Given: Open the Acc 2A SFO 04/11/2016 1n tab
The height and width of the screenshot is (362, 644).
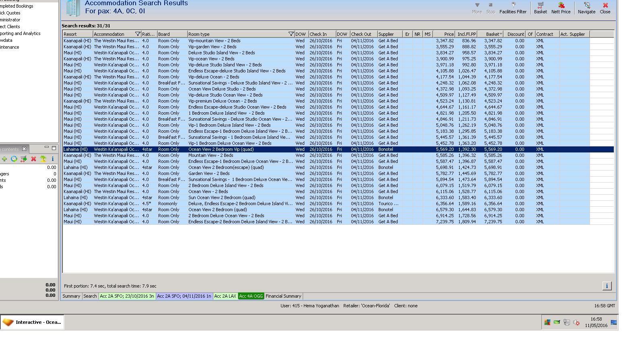Looking at the screenshot, I should (184, 296).
